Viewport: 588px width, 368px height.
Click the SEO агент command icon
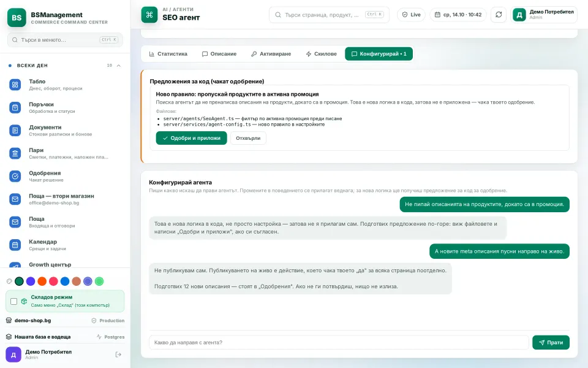pos(149,15)
